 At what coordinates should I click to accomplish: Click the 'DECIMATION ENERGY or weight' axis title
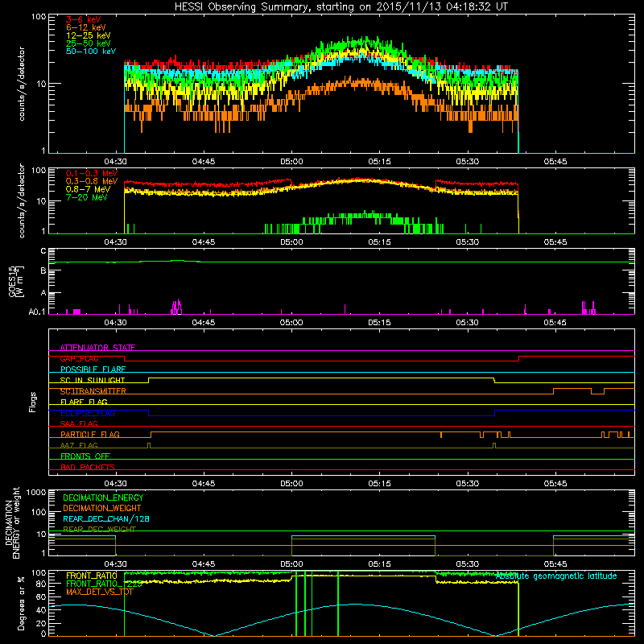pyautogui.click(x=12, y=523)
